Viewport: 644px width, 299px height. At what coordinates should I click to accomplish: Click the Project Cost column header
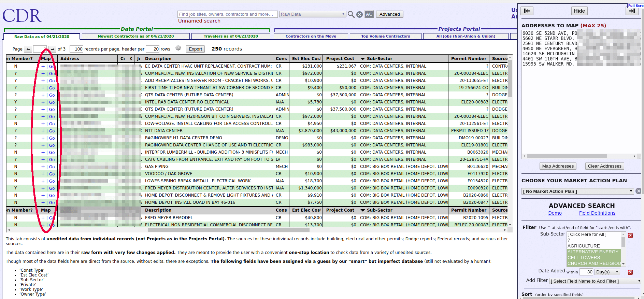pyautogui.click(x=340, y=59)
